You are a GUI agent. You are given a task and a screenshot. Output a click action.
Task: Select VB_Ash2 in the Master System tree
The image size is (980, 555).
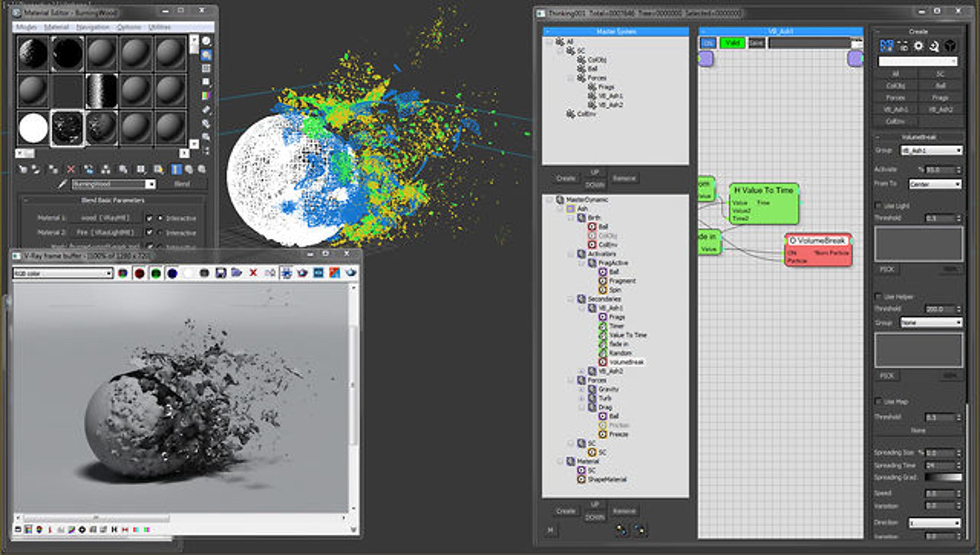(611, 105)
